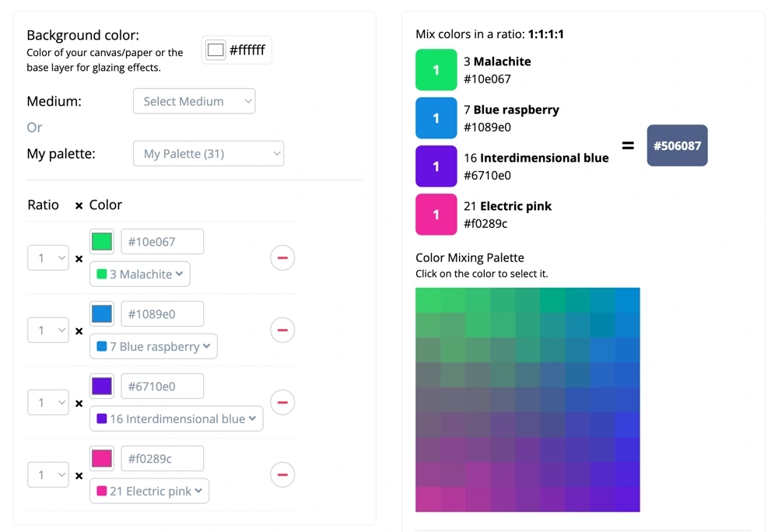Click the Electric pink swatch picker

[x=102, y=458]
